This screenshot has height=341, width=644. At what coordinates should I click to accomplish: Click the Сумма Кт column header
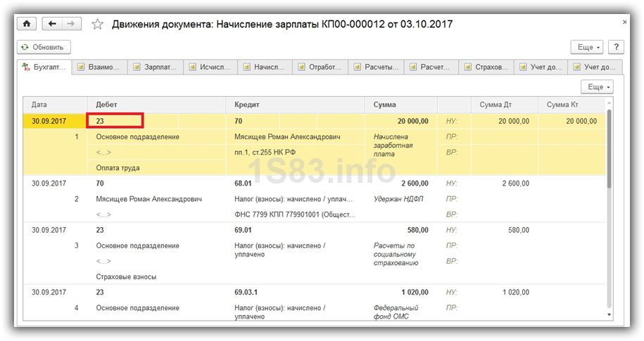pos(562,105)
